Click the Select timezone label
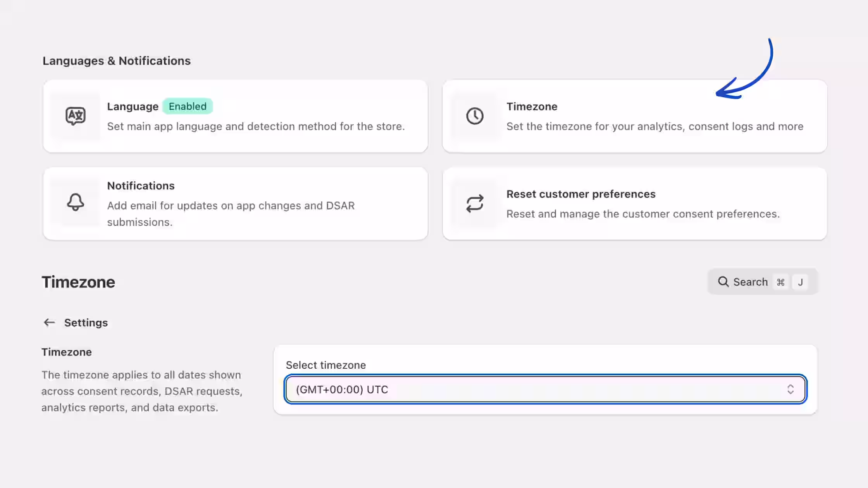Image resolution: width=868 pixels, height=488 pixels. 325,365
